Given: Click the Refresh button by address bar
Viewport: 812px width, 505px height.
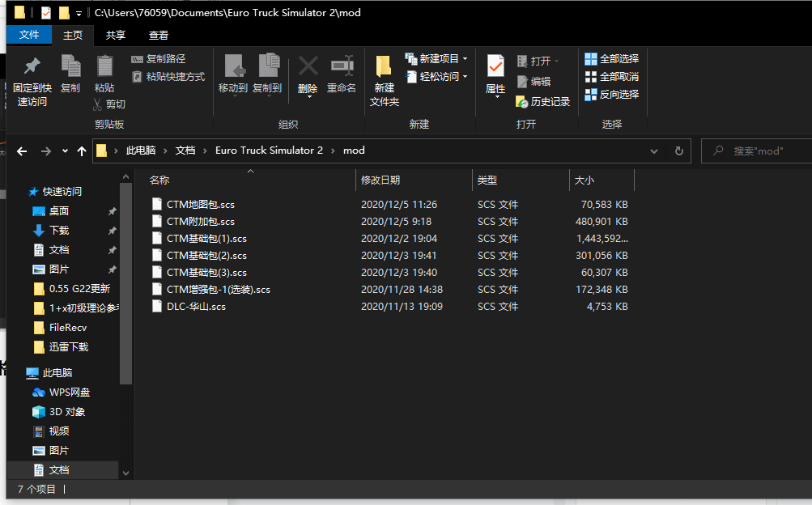Looking at the screenshot, I should click(679, 151).
